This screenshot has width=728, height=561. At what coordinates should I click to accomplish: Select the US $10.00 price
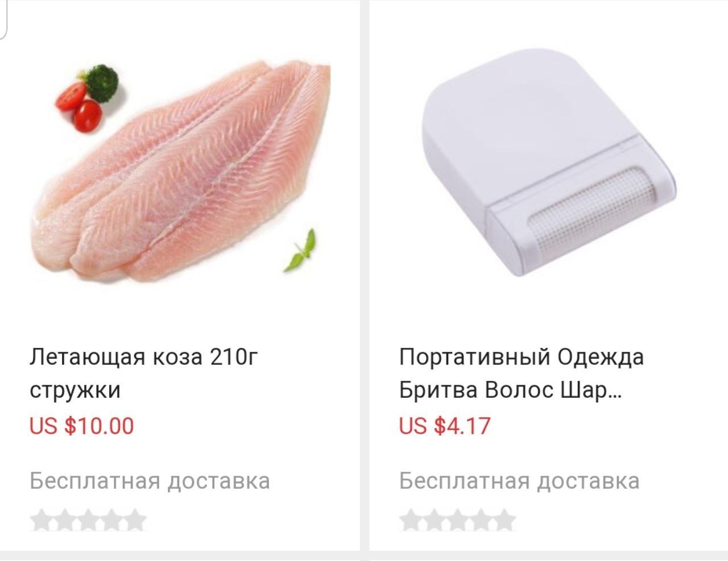[x=82, y=425]
